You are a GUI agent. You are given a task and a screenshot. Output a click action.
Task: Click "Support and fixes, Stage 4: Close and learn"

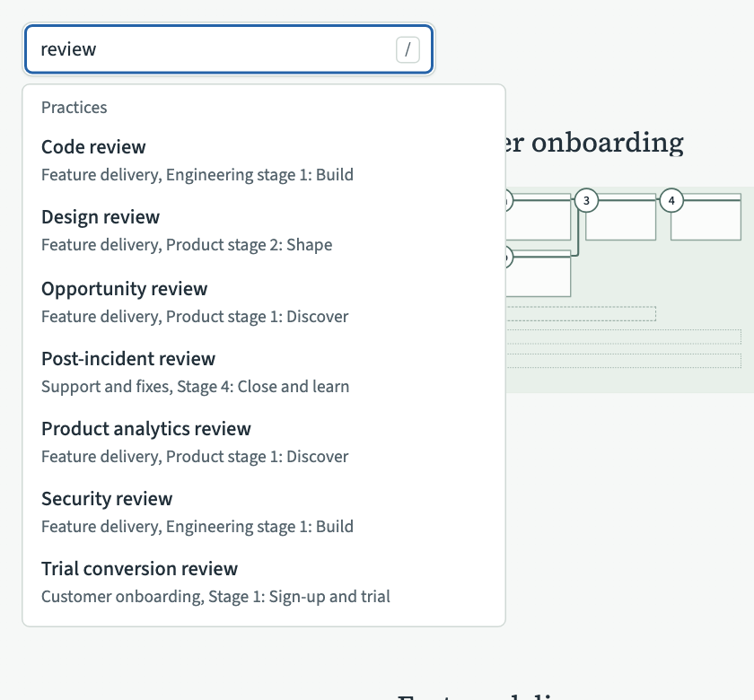coord(196,387)
